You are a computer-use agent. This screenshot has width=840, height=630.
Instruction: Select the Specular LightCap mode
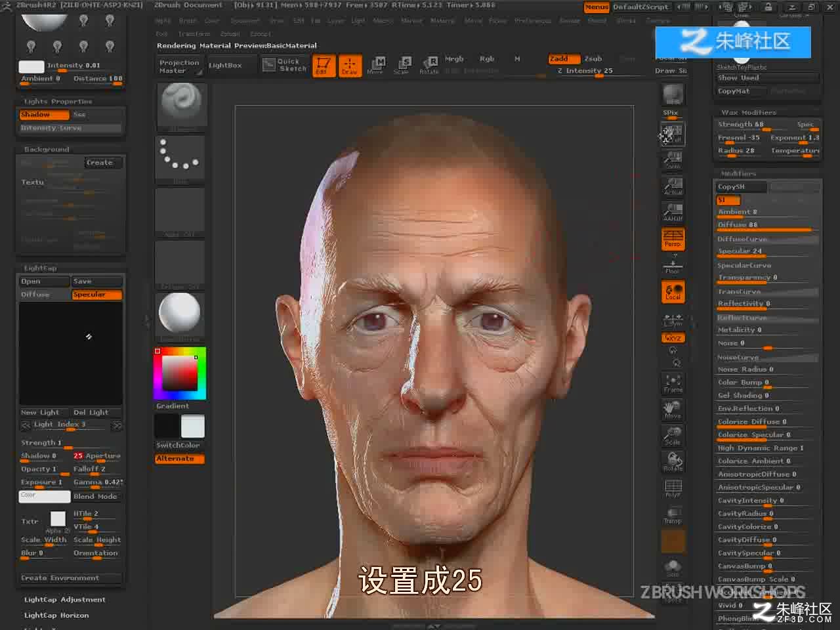pyautogui.click(x=96, y=295)
